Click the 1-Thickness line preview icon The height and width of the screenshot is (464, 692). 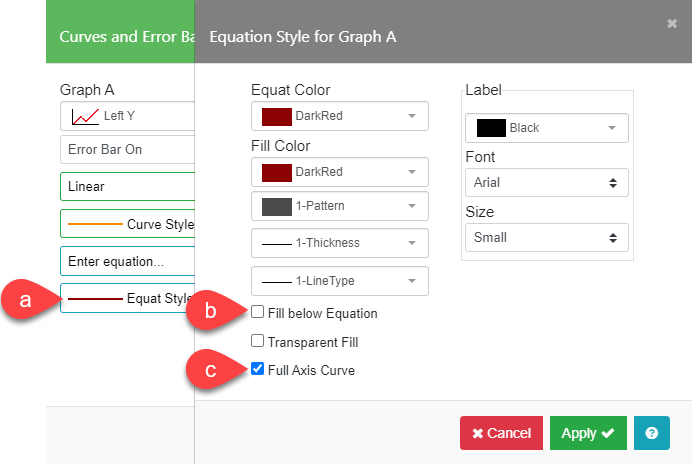pyautogui.click(x=276, y=243)
